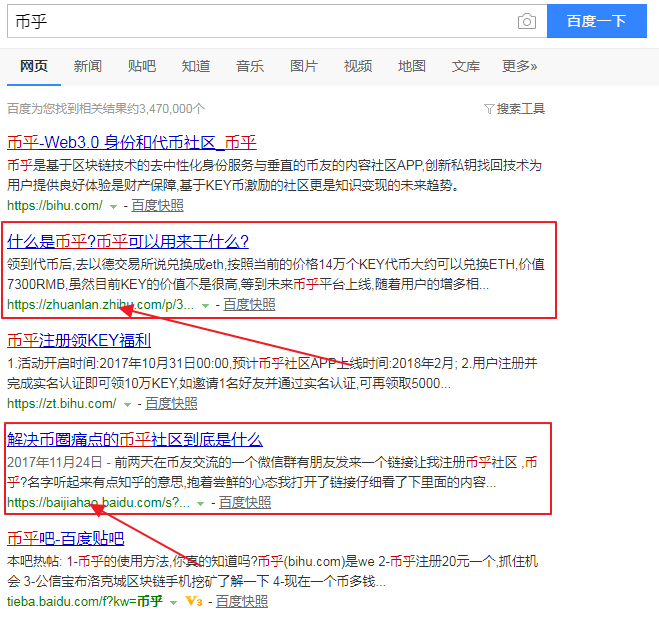Expand dropdown arrow next to tieba.baidu.com URL
The image size is (659, 619).
[174, 603]
